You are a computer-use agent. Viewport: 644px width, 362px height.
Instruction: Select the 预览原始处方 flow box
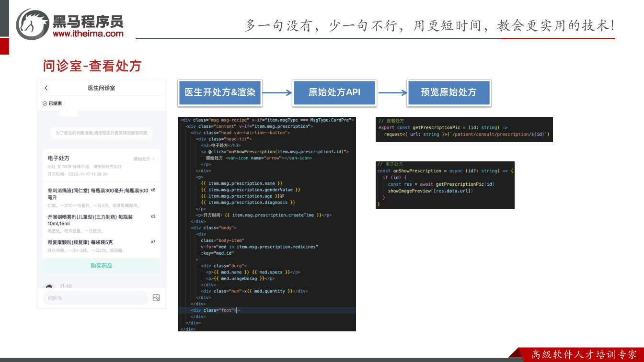click(448, 92)
